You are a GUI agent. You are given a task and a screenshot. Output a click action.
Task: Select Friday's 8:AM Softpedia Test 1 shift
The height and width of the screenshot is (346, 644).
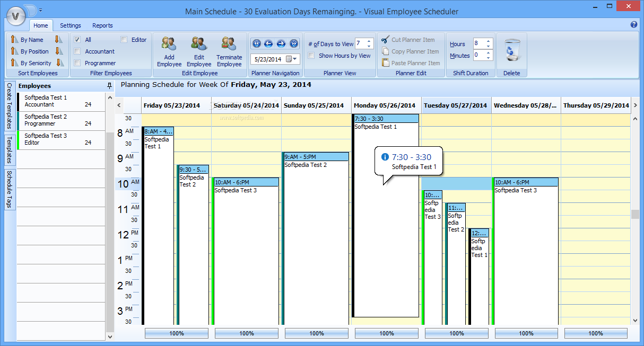click(x=158, y=226)
